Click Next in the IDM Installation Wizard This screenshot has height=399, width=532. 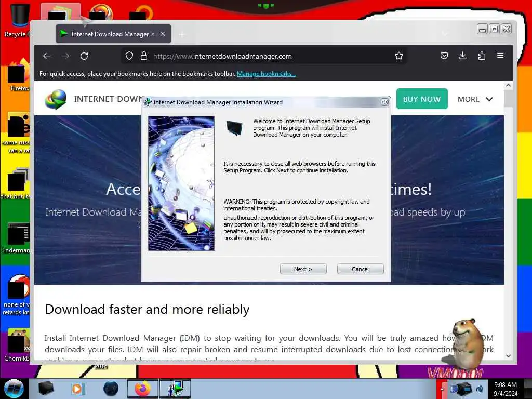coord(303,269)
